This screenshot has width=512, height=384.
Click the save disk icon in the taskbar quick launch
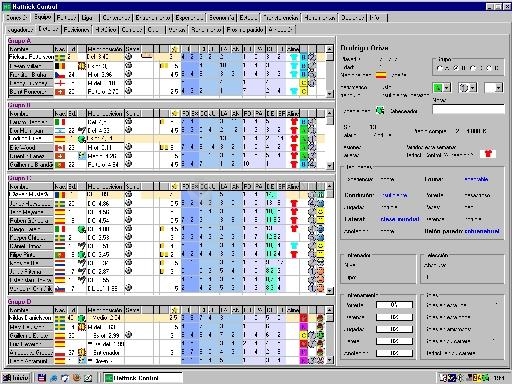click(x=42, y=378)
